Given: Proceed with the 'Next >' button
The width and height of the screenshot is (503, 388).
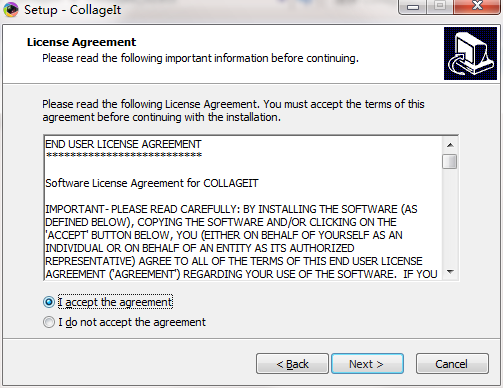Looking at the screenshot, I should [x=367, y=364].
